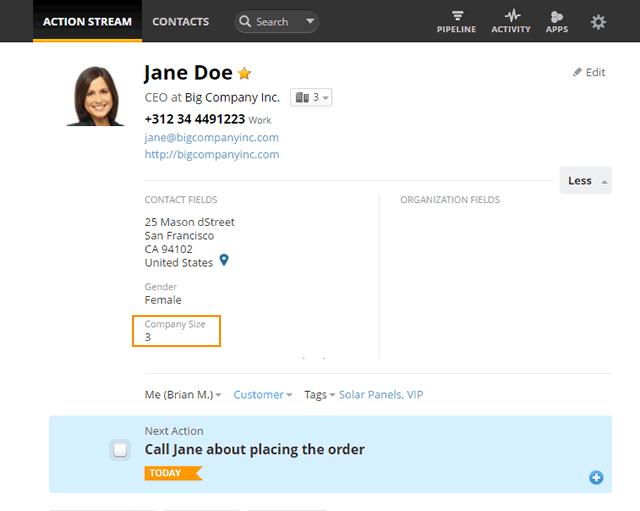Open the Apps menu

tap(557, 22)
